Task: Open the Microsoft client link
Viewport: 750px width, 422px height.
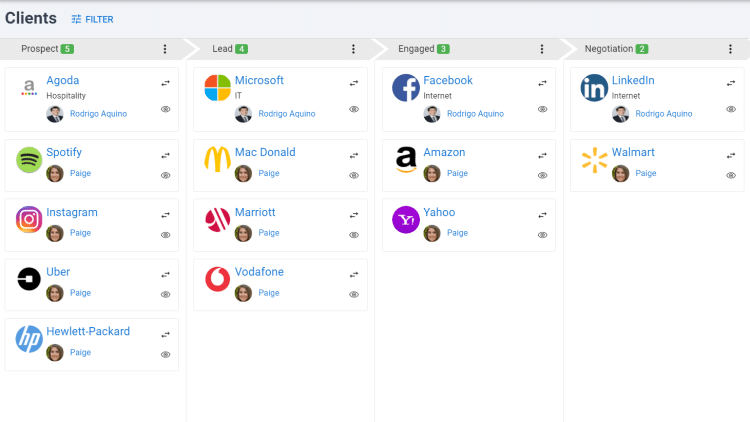Action: (x=259, y=80)
